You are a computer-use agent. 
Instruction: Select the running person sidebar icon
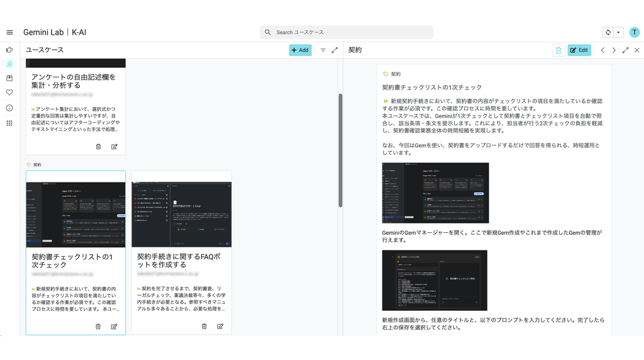coord(9,64)
